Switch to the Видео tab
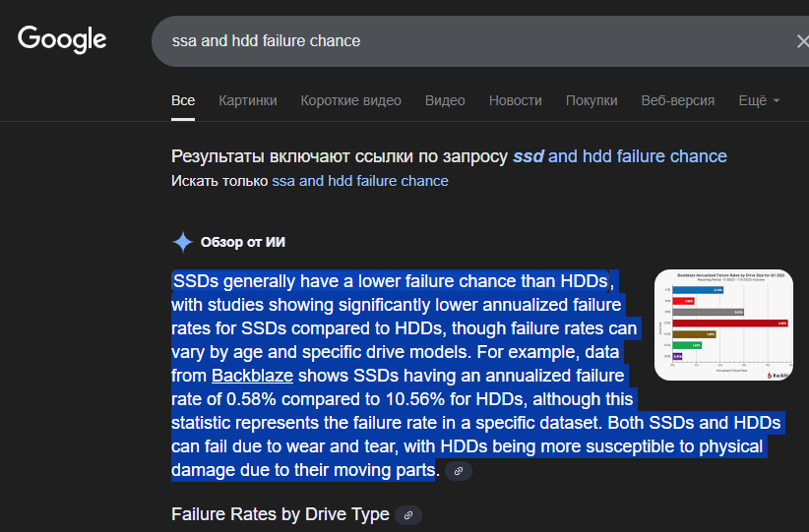Image resolution: width=809 pixels, height=532 pixels. (445, 100)
